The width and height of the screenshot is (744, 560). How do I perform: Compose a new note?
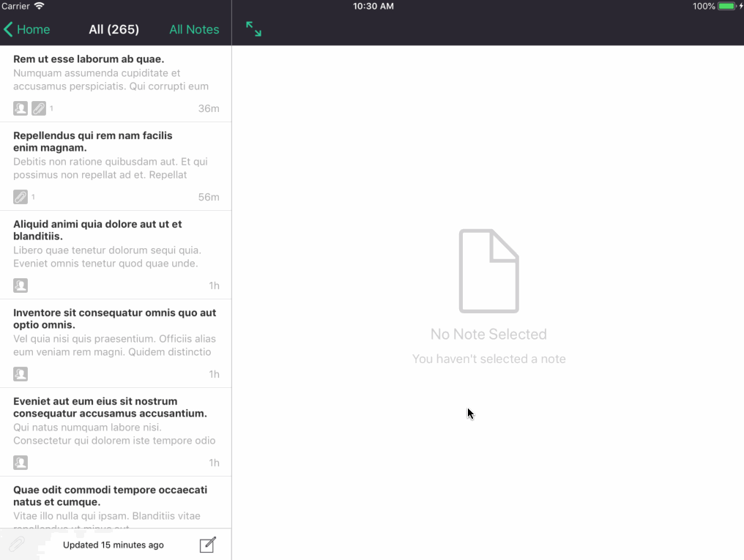tap(208, 545)
